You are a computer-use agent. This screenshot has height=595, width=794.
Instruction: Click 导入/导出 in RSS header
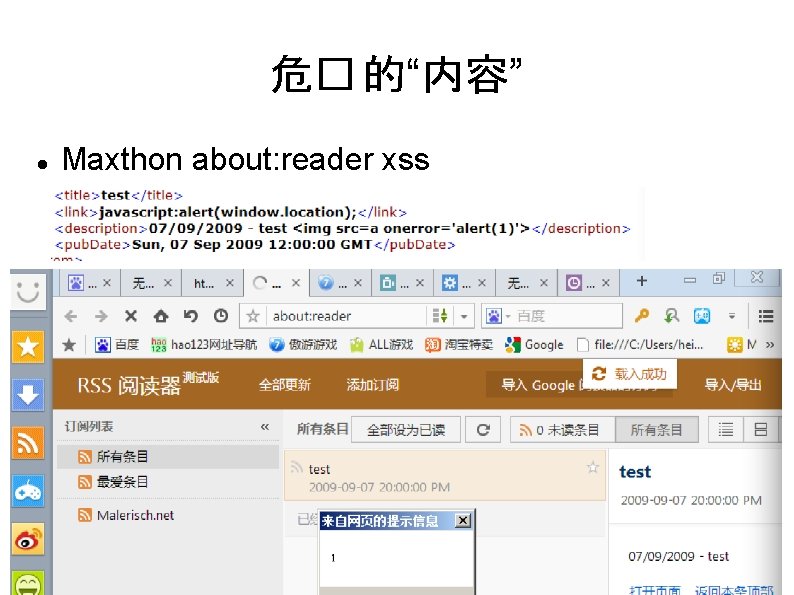click(733, 385)
